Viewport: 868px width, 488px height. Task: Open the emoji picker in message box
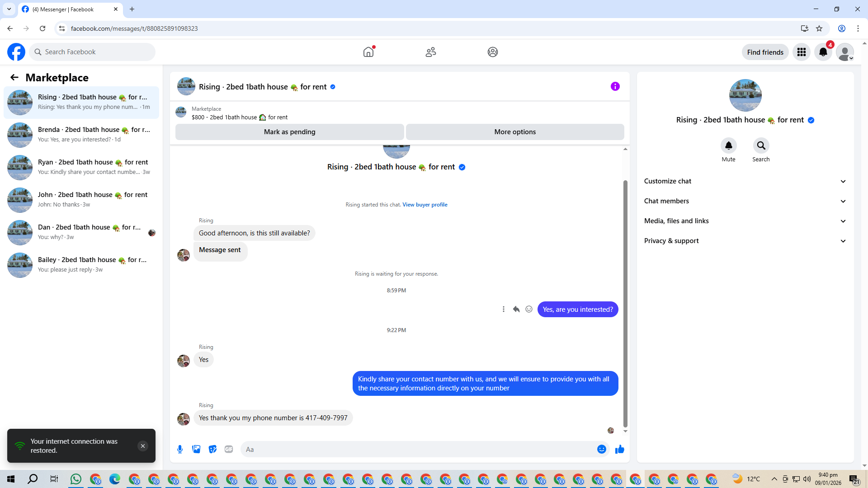coord(601,449)
